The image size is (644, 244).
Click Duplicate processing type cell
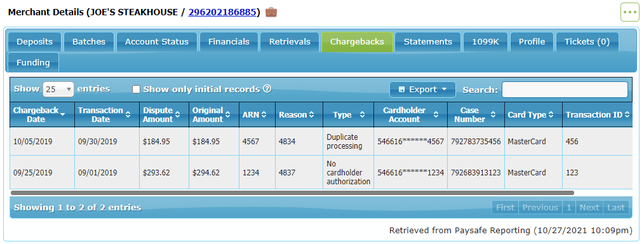(348, 142)
